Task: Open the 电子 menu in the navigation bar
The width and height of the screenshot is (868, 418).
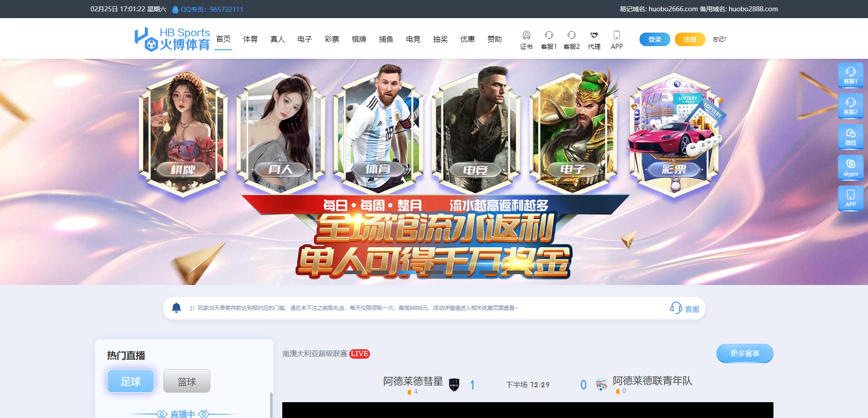Action: pos(305,39)
